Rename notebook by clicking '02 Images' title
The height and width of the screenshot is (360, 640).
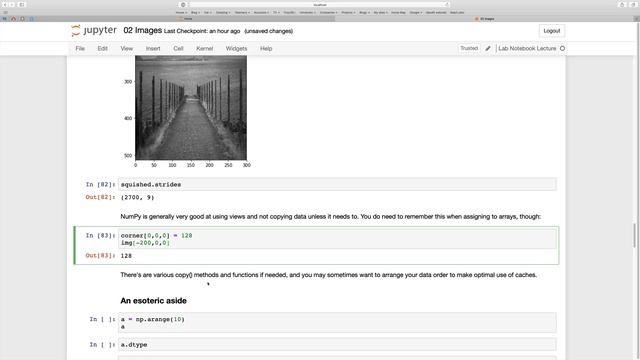pos(142,31)
